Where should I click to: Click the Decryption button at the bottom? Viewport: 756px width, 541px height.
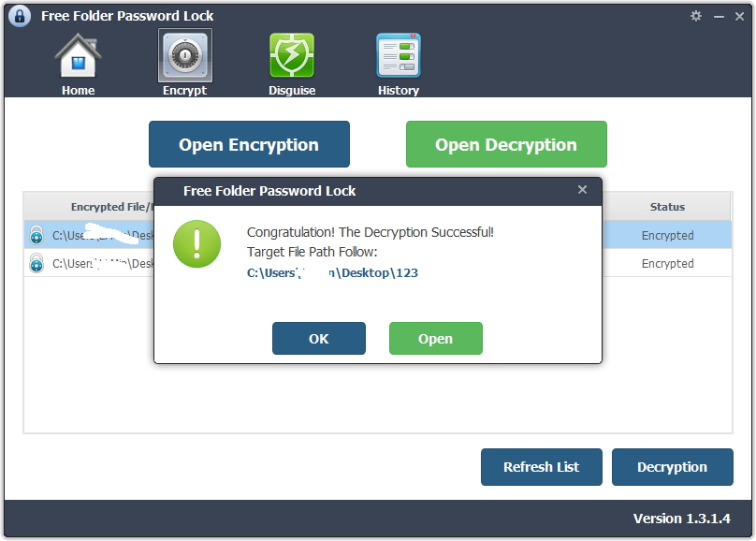pyautogui.click(x=673, y=467)
